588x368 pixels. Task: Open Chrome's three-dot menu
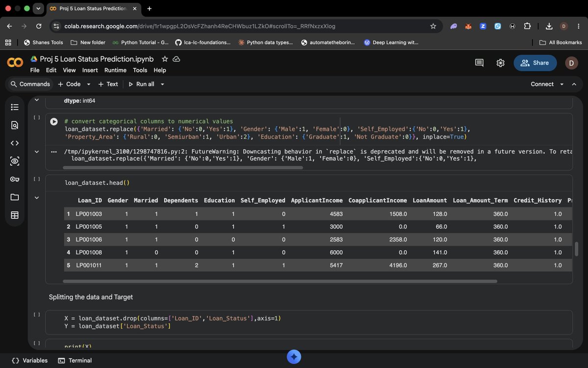coord(579,26)
